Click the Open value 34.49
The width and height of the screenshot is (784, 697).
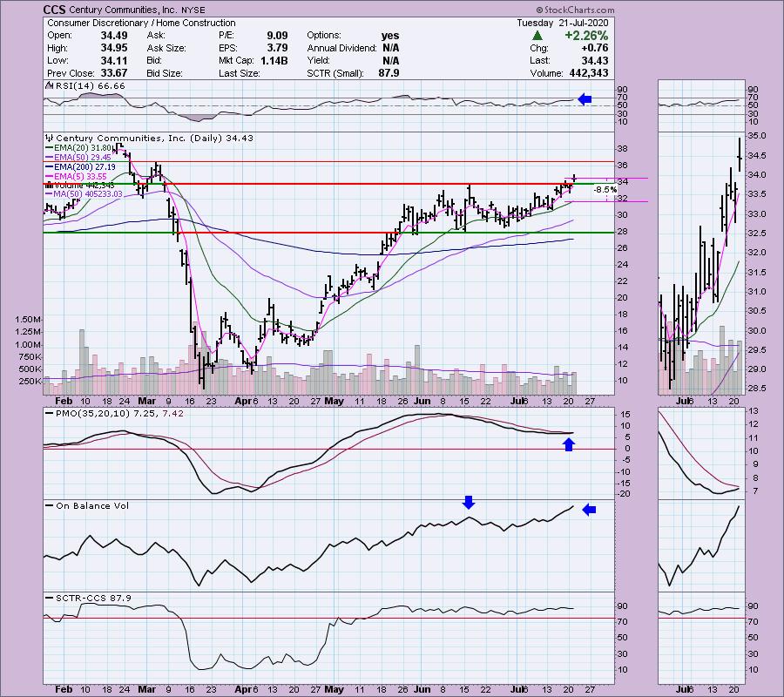pos(113,36)
